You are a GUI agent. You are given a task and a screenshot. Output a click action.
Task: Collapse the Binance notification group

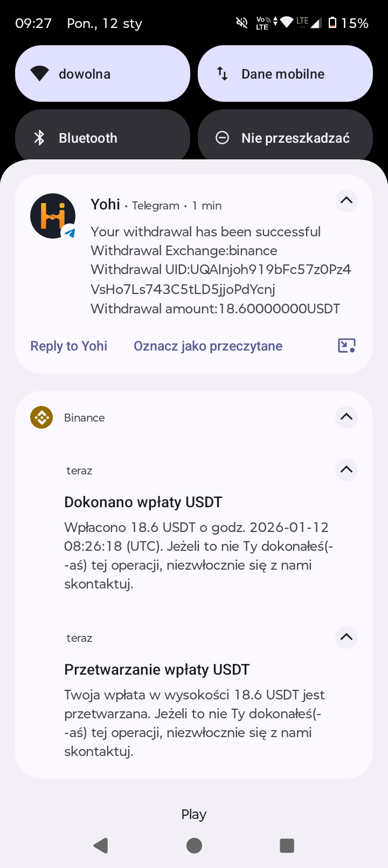click(x=347, y=417)
